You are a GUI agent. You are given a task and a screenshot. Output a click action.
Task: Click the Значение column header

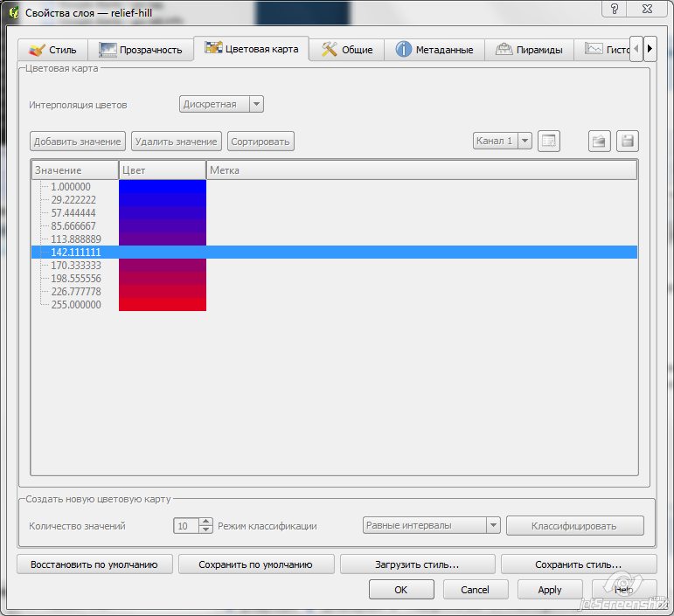click(75, 170)
